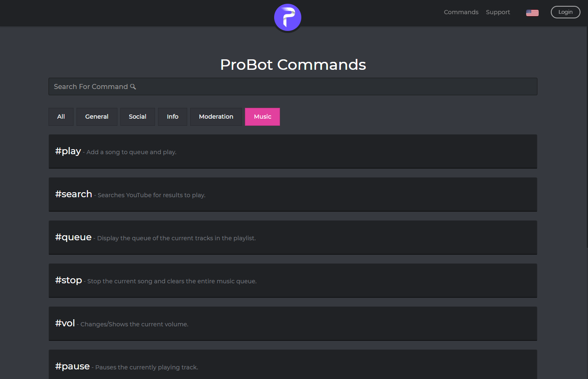Open the Support nav link
The height and width of the screenshot is (379, 588).
(x=498, y=12)
